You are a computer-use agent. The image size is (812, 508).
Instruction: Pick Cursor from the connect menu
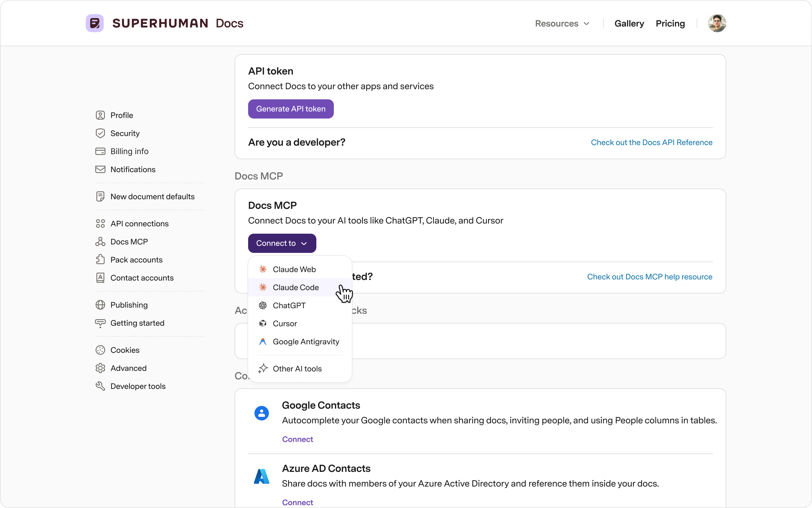point(300,323)
